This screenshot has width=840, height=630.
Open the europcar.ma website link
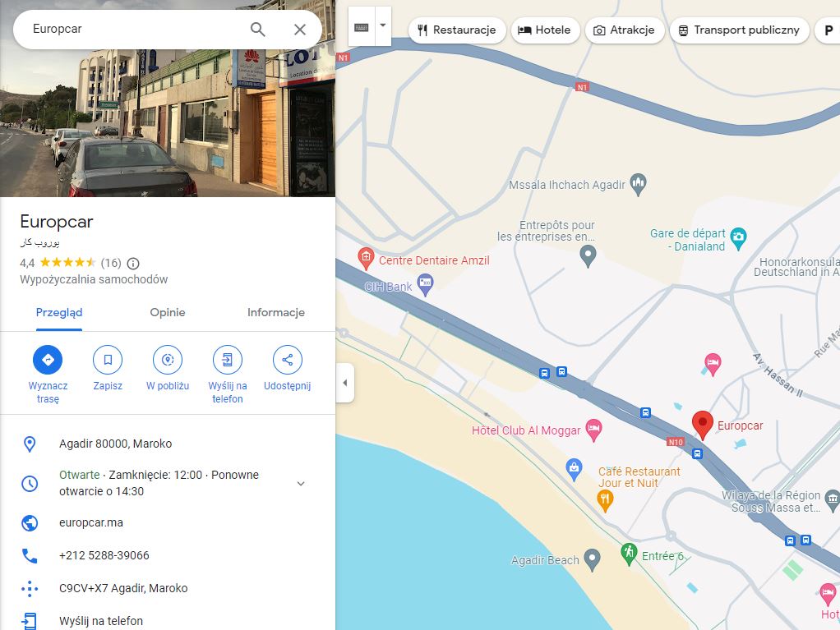(91, 523)
